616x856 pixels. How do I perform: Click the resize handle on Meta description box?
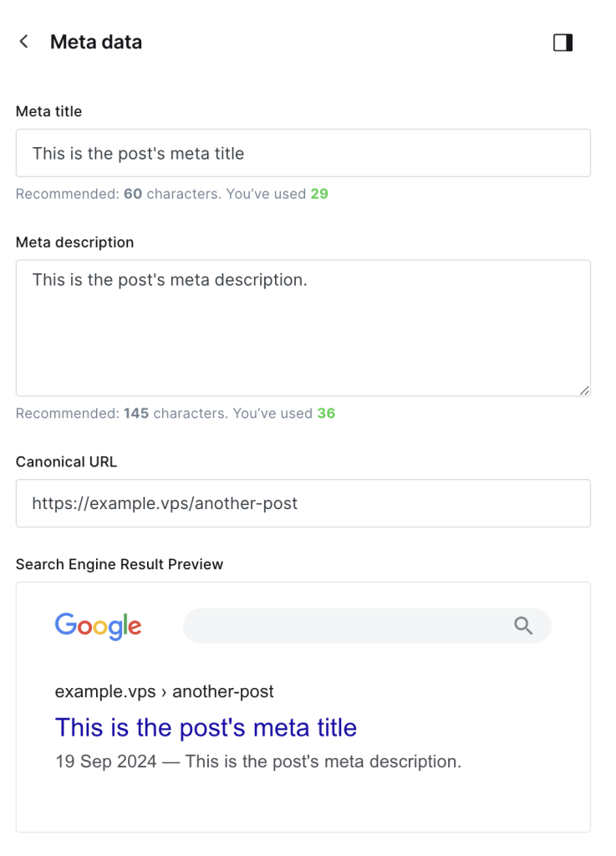tap(583, 389)
